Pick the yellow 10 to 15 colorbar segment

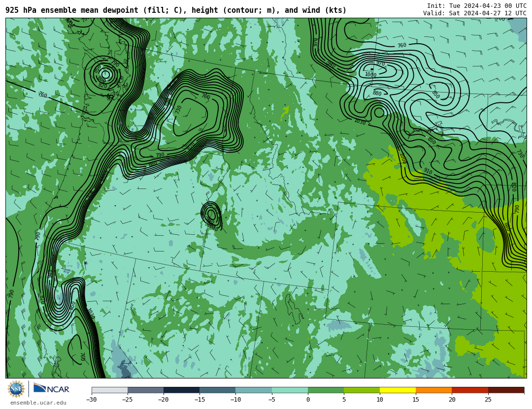398,390
